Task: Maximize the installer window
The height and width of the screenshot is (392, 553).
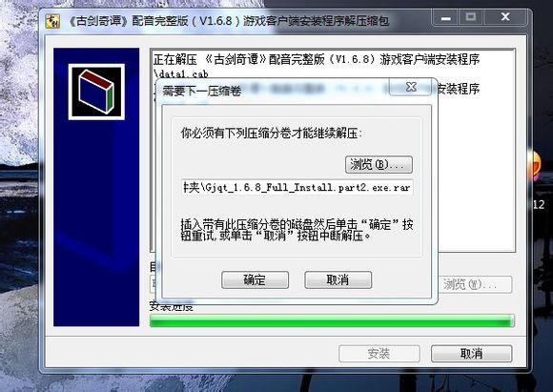Action: pyautogui.click(x=471, y=17)
